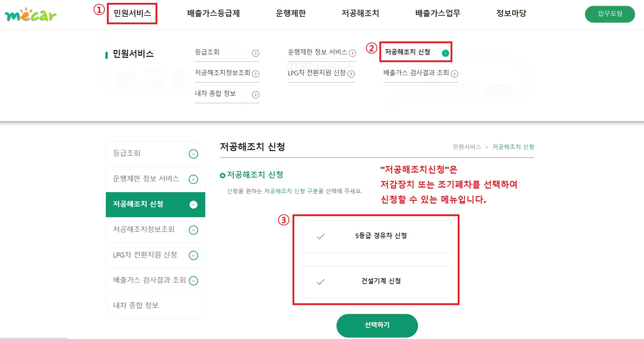Click arrow icon beside LPG차 전환지원 신청 in mega menu

351,74
